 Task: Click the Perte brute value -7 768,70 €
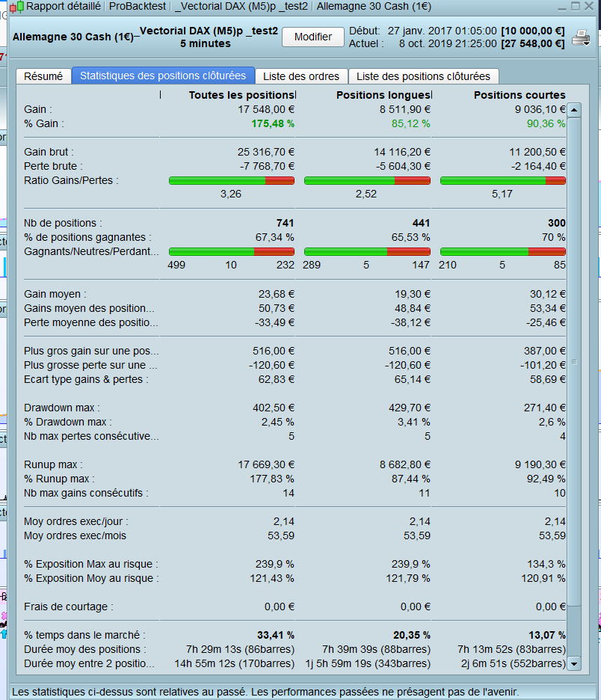[267, 167]
